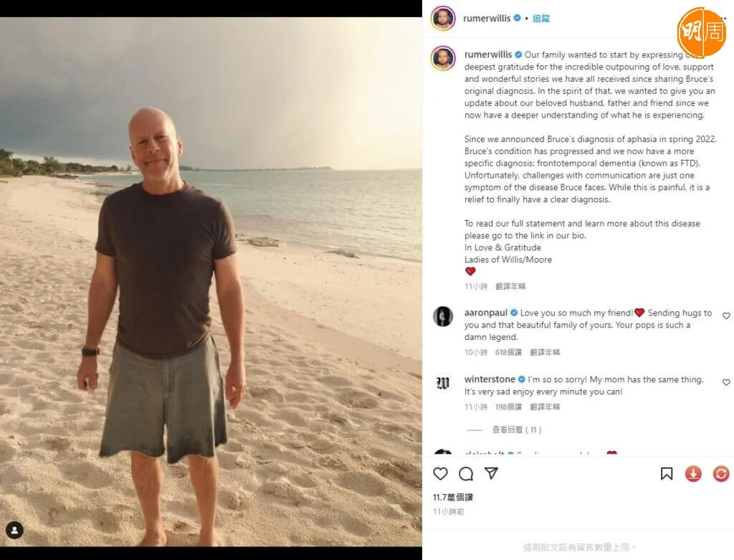Follow rumerwillis with blue 追蹤 link

[541, 18]
